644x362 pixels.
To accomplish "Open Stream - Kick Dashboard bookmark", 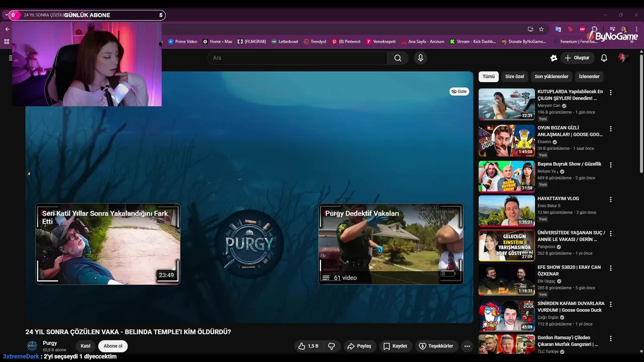I will coord(473,42).
